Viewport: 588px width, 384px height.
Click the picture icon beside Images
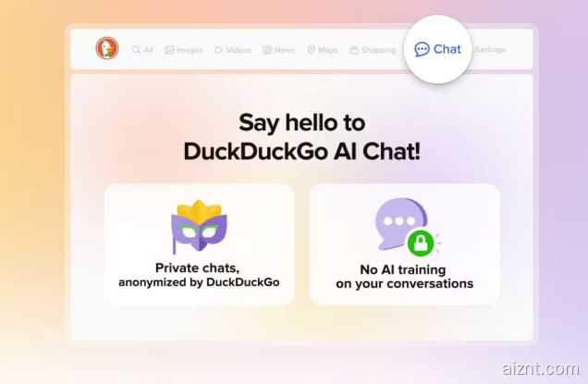pos(169,50)
